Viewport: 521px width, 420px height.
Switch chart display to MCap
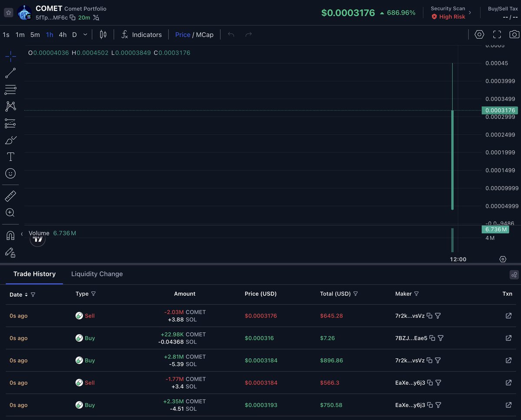point(204,35)
